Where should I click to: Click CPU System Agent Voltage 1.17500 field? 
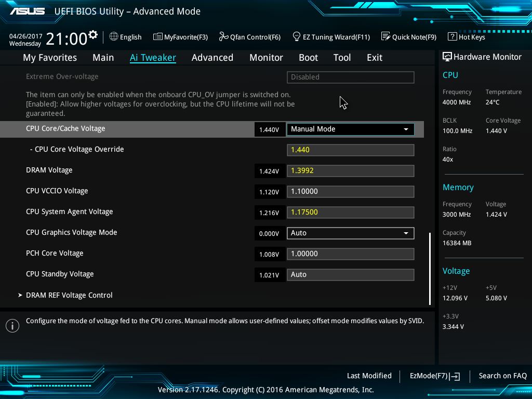tap(351, 212)
